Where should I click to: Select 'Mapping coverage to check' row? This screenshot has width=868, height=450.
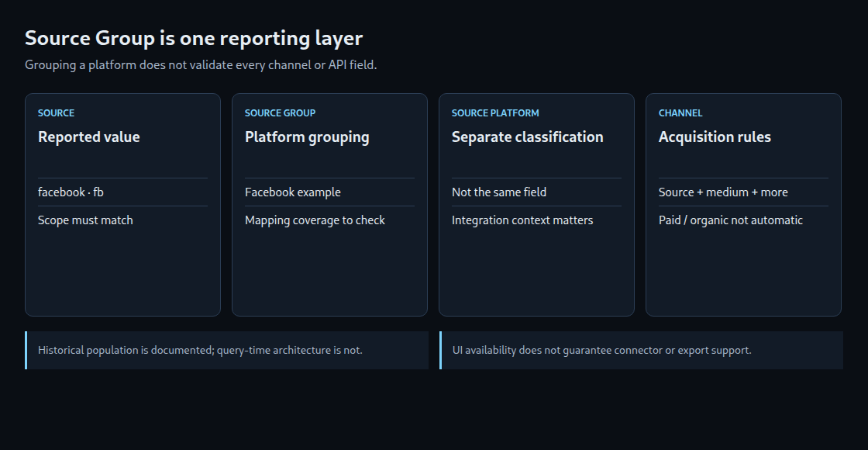pyautogui.click(x=330, y=220)
